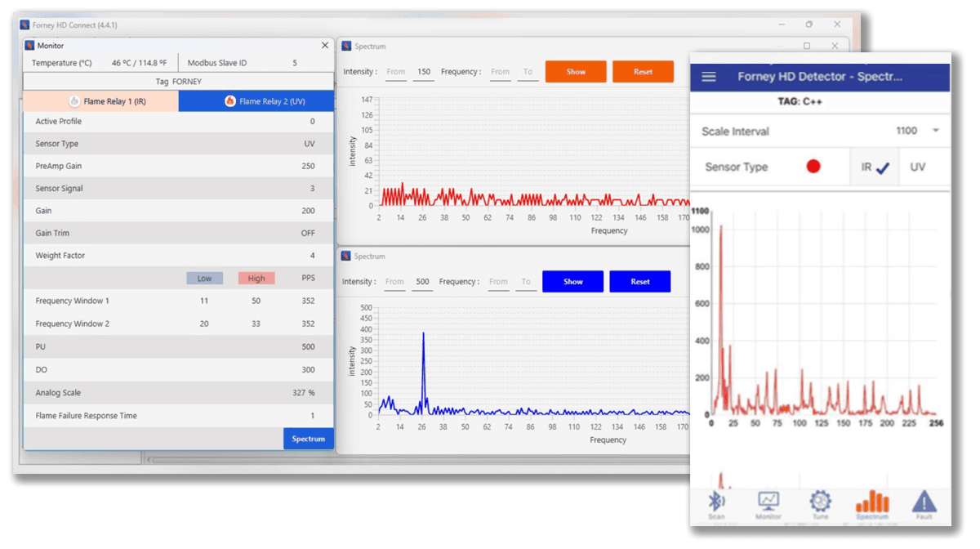Click the Gain Trim OFF value
Screen dimensions: 980x549
pyautogui.click(x=308, y=234)
